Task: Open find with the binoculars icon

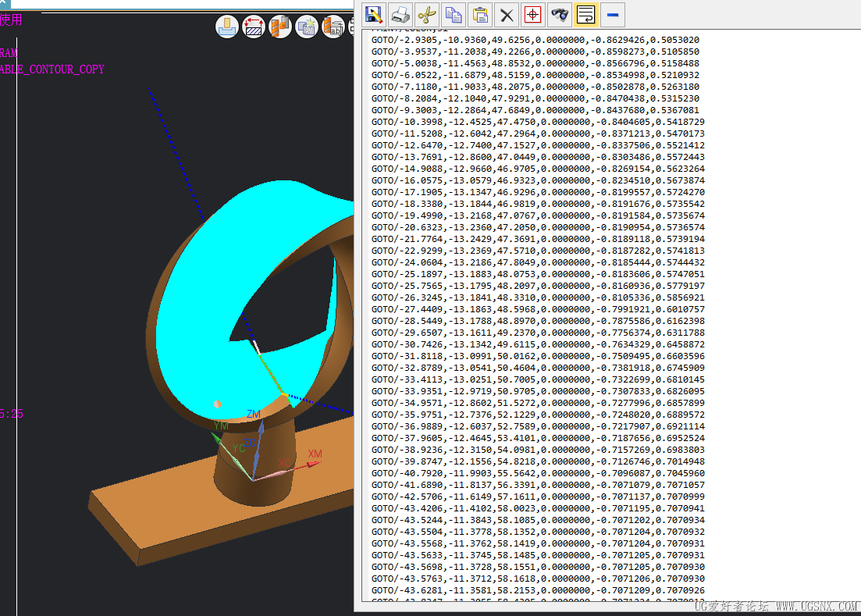Action: coord(560,15)
